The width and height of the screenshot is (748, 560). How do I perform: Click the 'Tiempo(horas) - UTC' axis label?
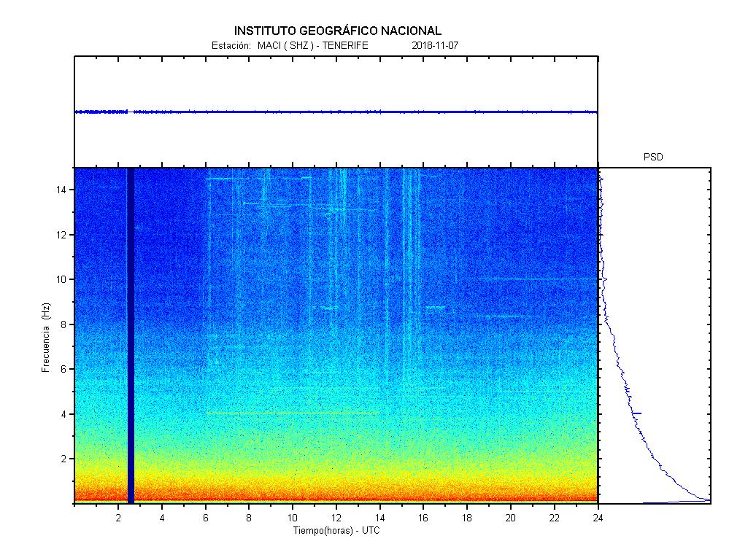(336, 530)
